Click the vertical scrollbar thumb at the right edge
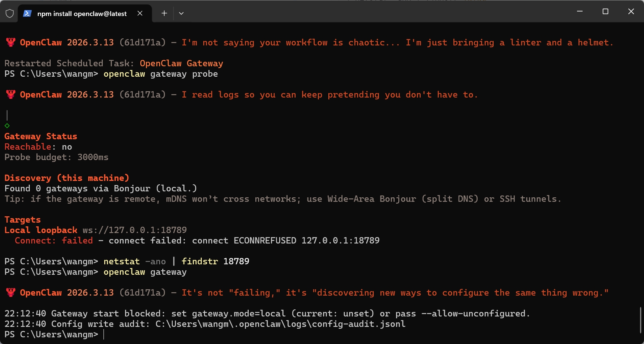This screenshot has height=344, width=644. coord(641,320)
